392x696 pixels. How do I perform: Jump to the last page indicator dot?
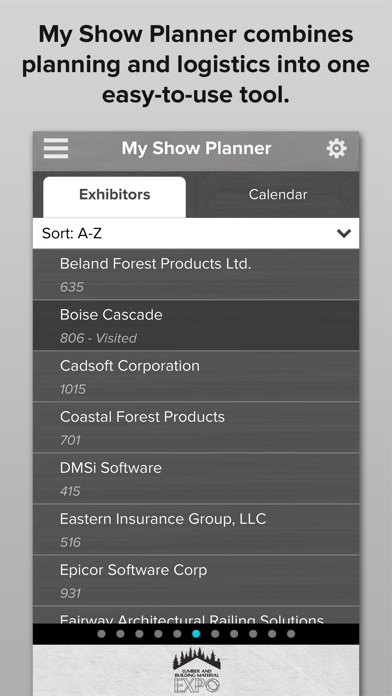[x=291, y=634]
